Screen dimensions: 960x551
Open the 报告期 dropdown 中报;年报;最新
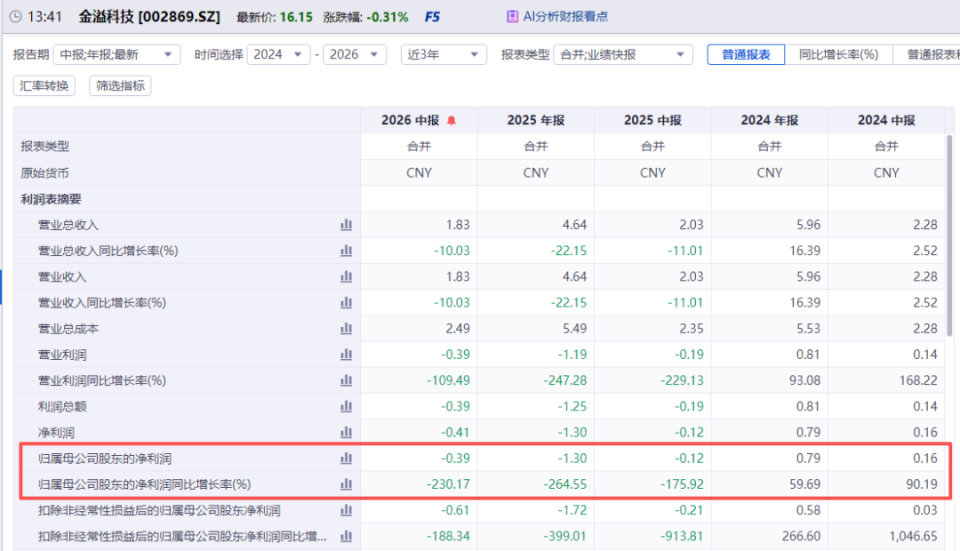117,54
